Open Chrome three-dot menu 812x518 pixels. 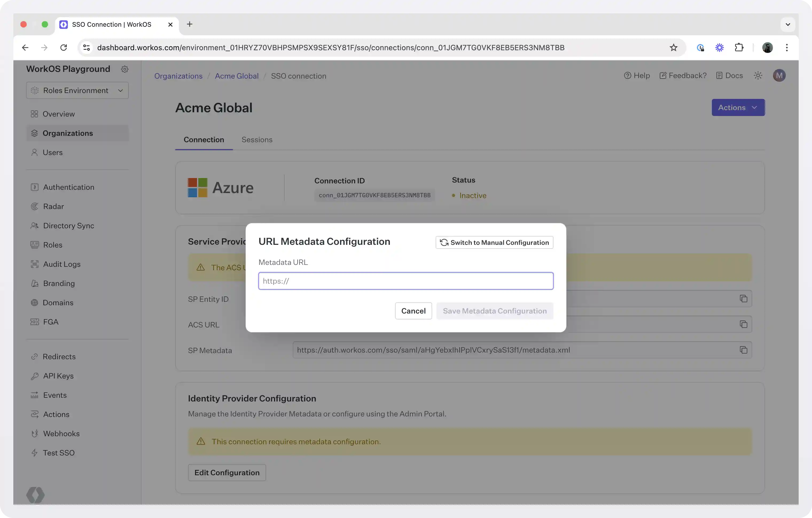[787, 48]
